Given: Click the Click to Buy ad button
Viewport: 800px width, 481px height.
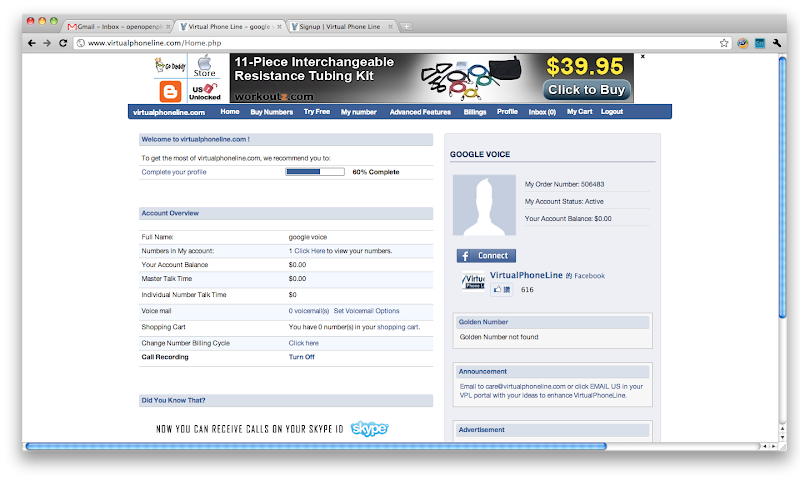Looking at the screenshot, I should 587,90.
